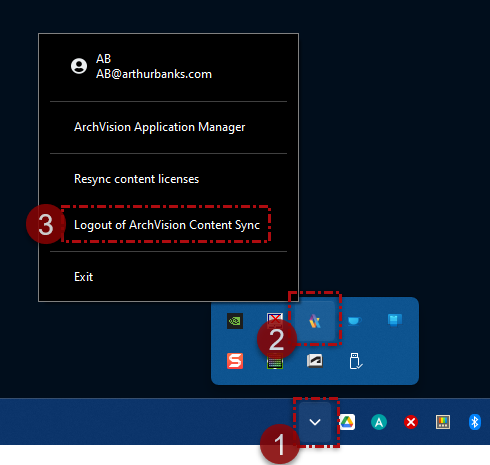Open Bluetooth from the system tray
Image resolution: width=490 pixels, height=465 pixels.
475,422
